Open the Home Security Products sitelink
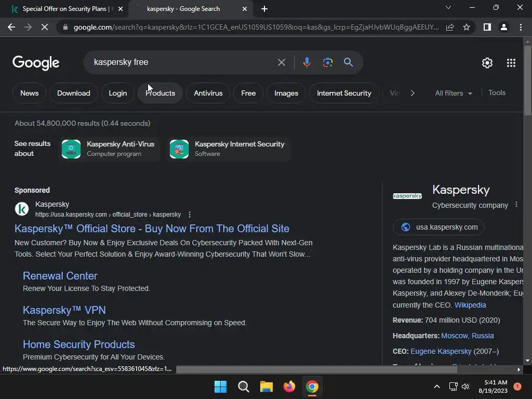 pos(79,344)
